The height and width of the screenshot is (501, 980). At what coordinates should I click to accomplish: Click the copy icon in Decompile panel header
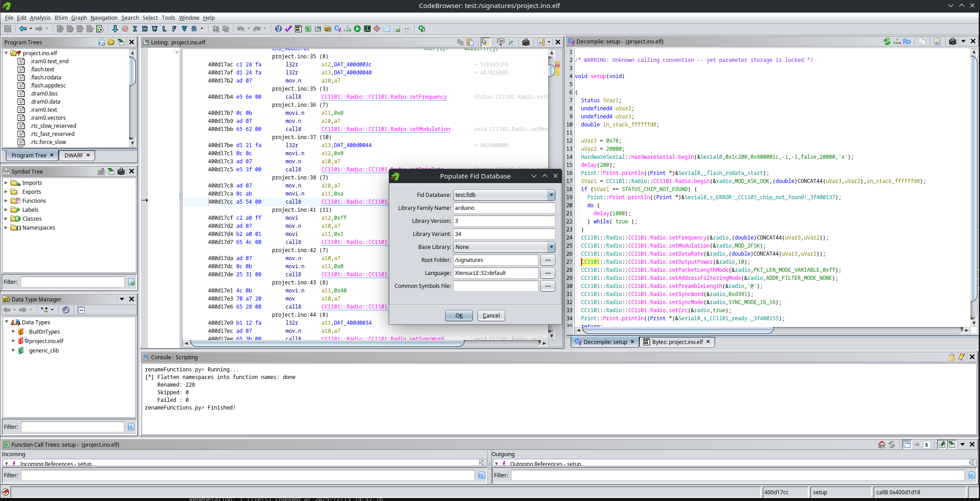[922, 41]
